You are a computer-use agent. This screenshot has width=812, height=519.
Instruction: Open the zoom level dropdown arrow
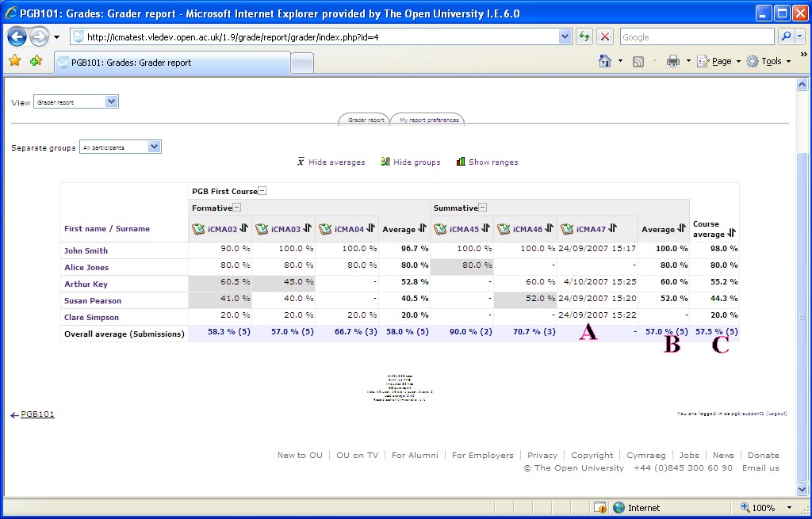point(789,508)
